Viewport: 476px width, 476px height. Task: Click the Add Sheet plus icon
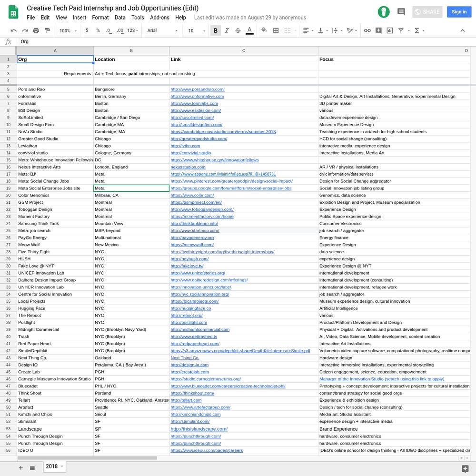[x=20, y=468]
